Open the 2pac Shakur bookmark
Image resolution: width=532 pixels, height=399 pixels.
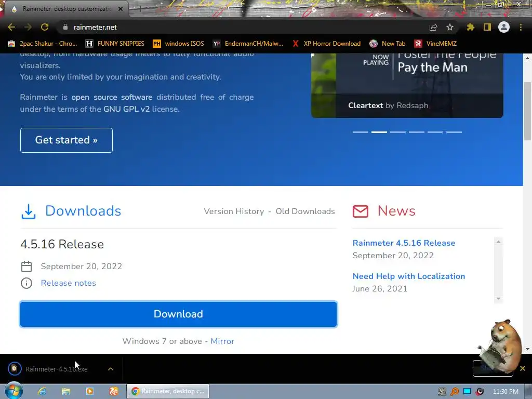tap(43, 44)
